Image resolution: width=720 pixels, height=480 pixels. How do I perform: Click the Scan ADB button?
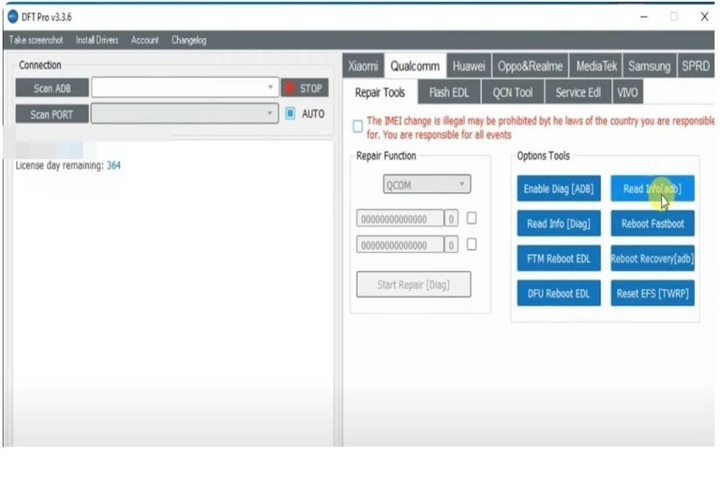point(51,88)
